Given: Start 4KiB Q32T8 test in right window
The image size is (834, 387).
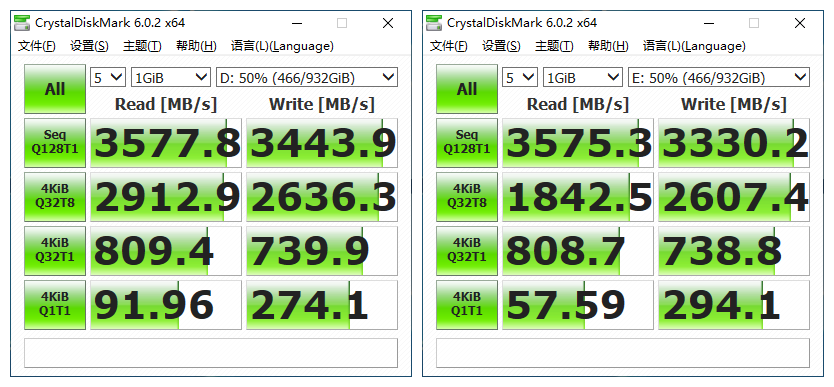Looking at the screenshot, I should coord(467,197).
